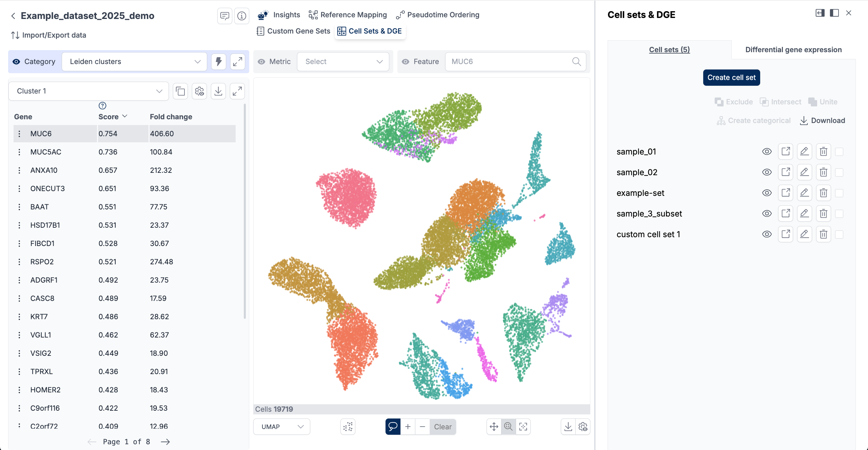Screen dimensions: 868x450
Task: Click the pan/move tool icon
Action: 494,427
